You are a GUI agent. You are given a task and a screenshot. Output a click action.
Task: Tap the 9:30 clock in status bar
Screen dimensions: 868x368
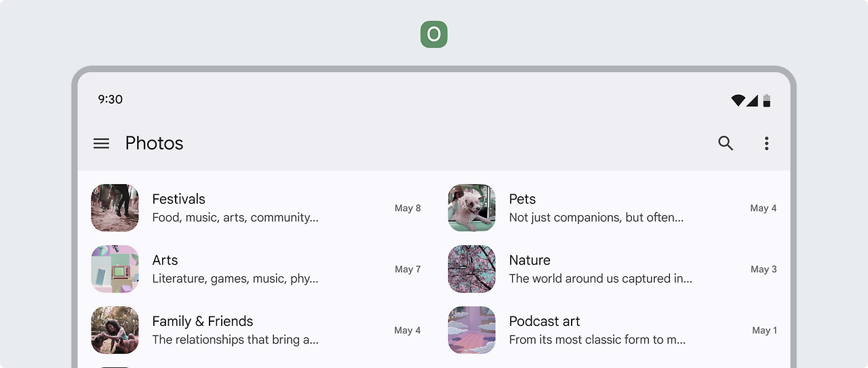click(x=111, y=99)
